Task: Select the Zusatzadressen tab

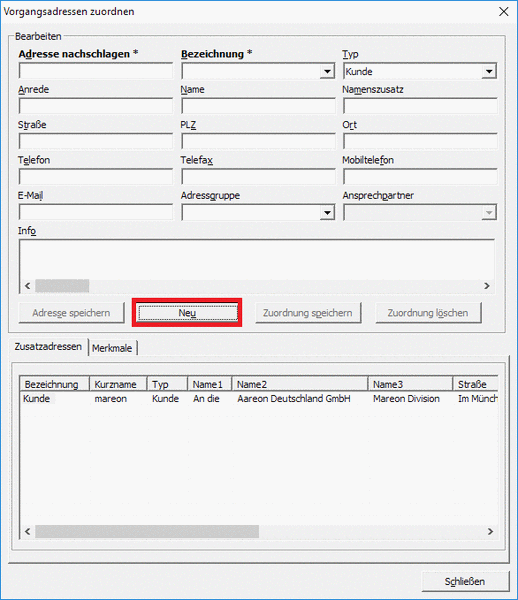Action: pyautogui.click(x=48, y=347)
